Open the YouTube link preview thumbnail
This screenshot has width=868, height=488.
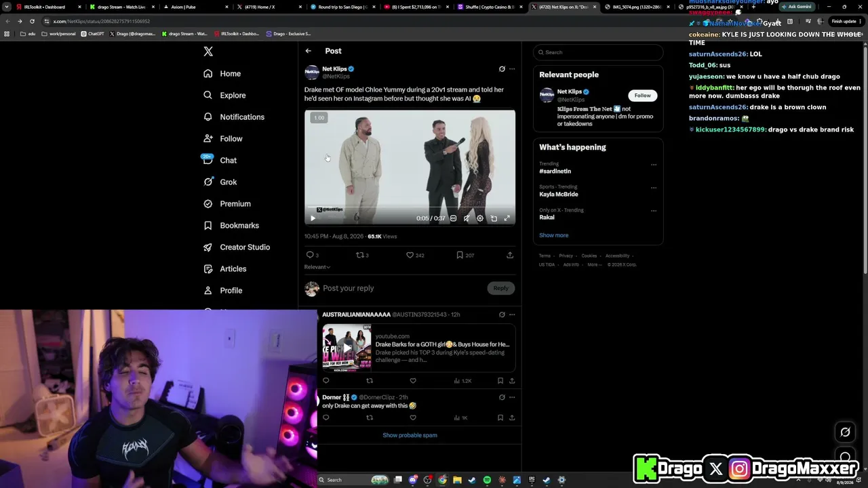pos(347,348)
